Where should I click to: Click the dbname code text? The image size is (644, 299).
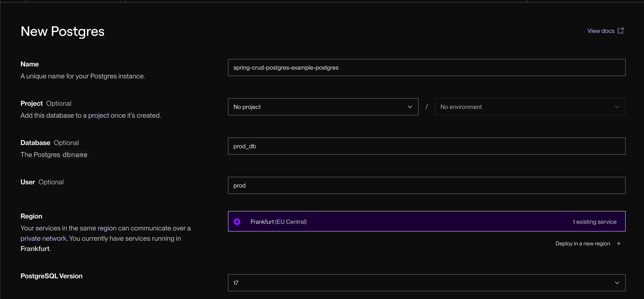coord(75,155)
